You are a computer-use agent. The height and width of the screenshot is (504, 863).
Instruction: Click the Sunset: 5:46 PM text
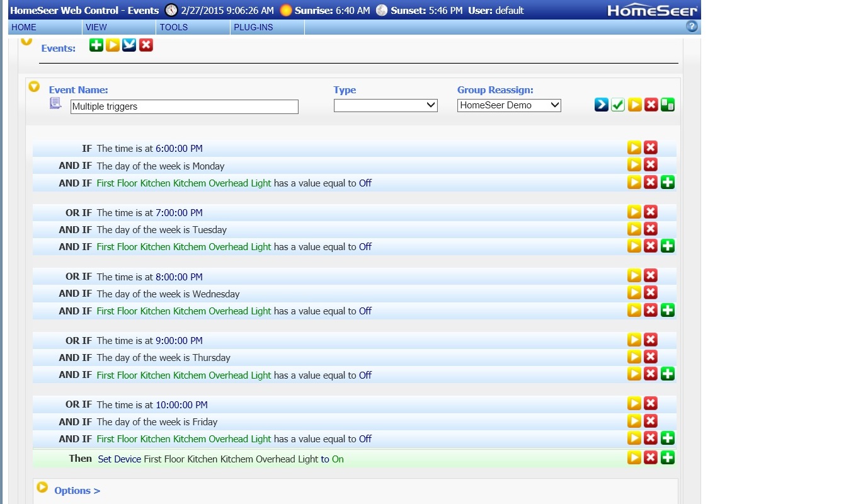tap(426, 11)
